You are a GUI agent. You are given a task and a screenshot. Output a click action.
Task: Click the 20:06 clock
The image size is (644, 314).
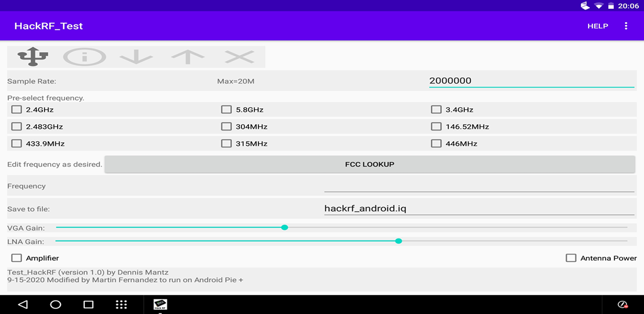click(x=628, y=6)
